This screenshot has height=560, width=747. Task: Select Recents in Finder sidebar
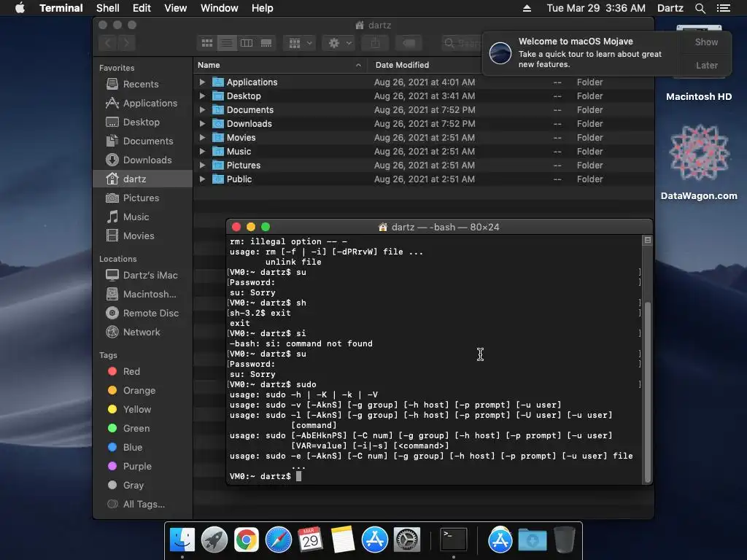[x=143, y=84]
